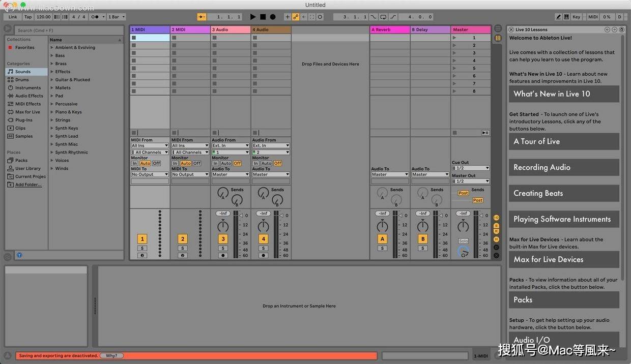Solo the A Reverb return track
The height and width of the screenshot is (364, 631).
(382, 249)
